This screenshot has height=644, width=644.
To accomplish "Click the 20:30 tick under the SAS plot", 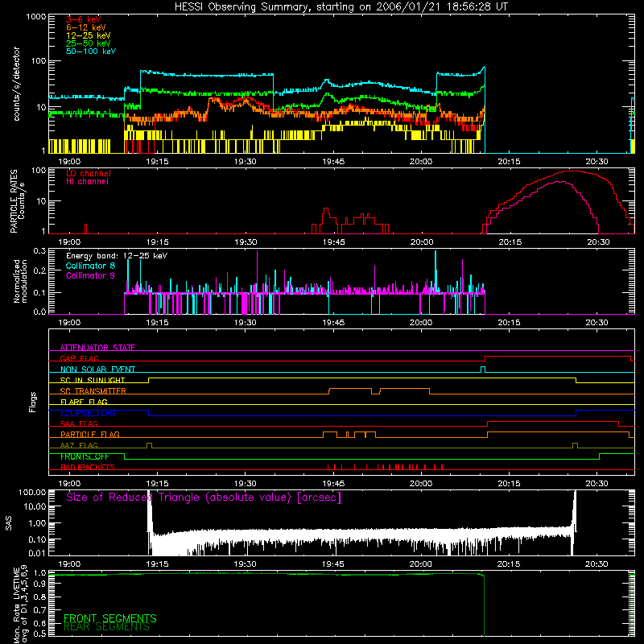I will point(597,564).
